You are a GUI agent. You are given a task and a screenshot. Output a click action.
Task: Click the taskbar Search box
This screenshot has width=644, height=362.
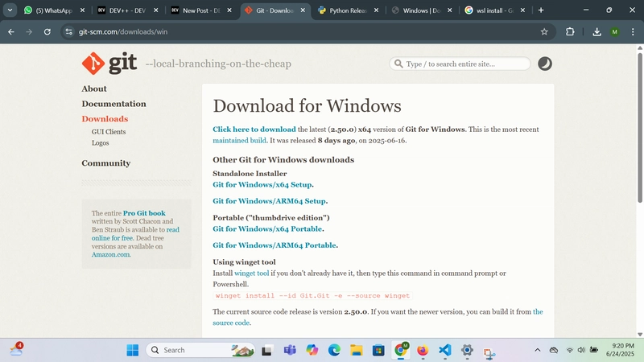click(x=200, y=350)
